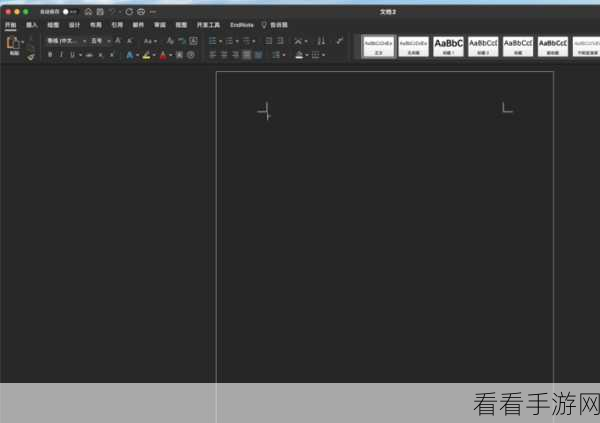Click the Home icon in the title bar
Viewport: 600px width, 423px height.
click(88, 12)
